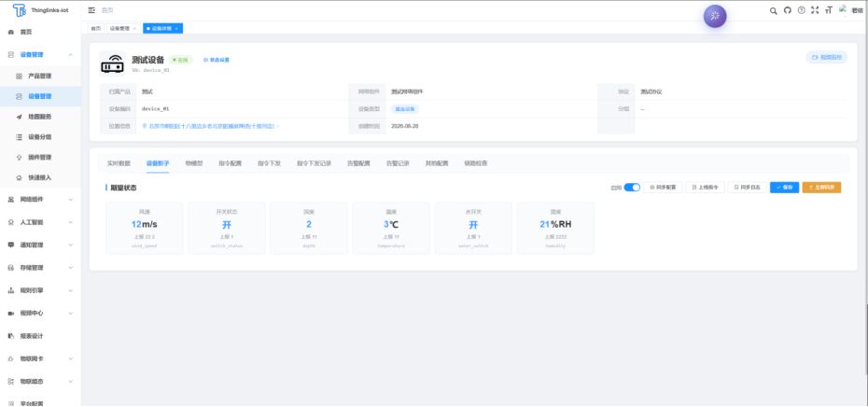
Task: Click the 视频中心 camera icon
Action: (11, 314)
